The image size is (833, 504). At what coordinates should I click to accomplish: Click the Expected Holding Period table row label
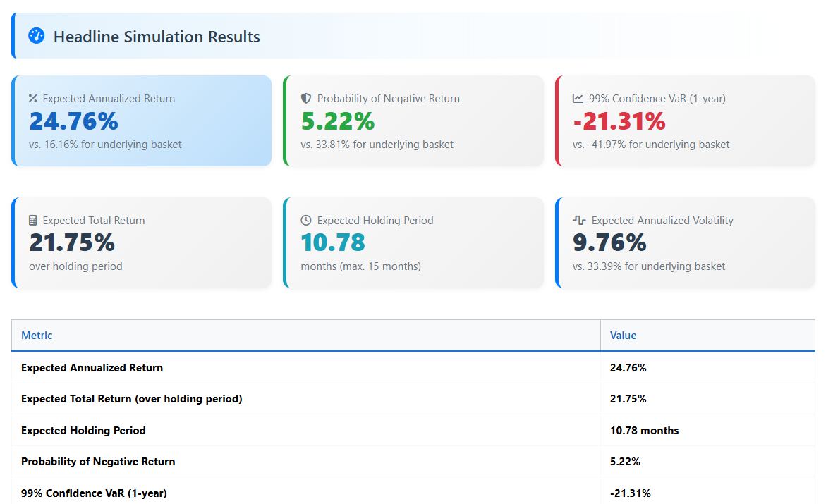pos(83,430)
